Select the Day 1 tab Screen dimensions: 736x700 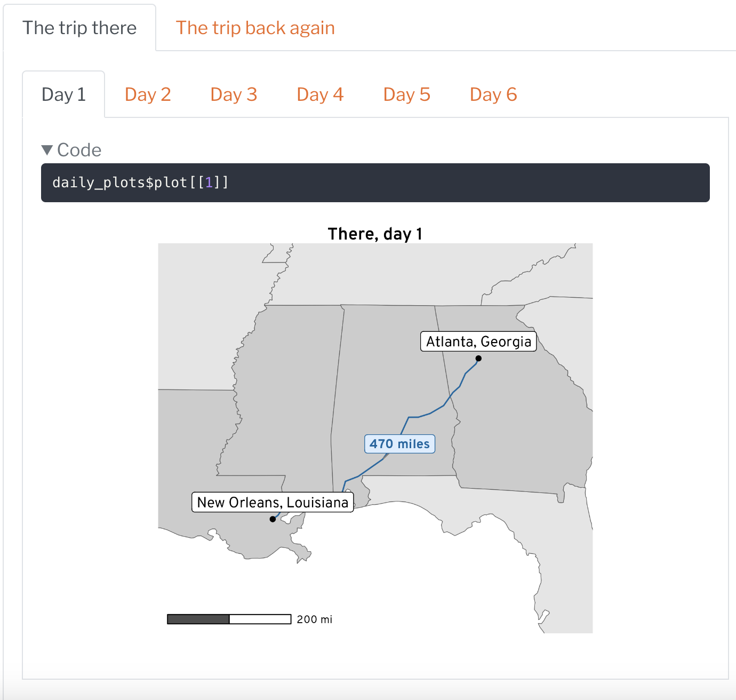click(63, 95)
